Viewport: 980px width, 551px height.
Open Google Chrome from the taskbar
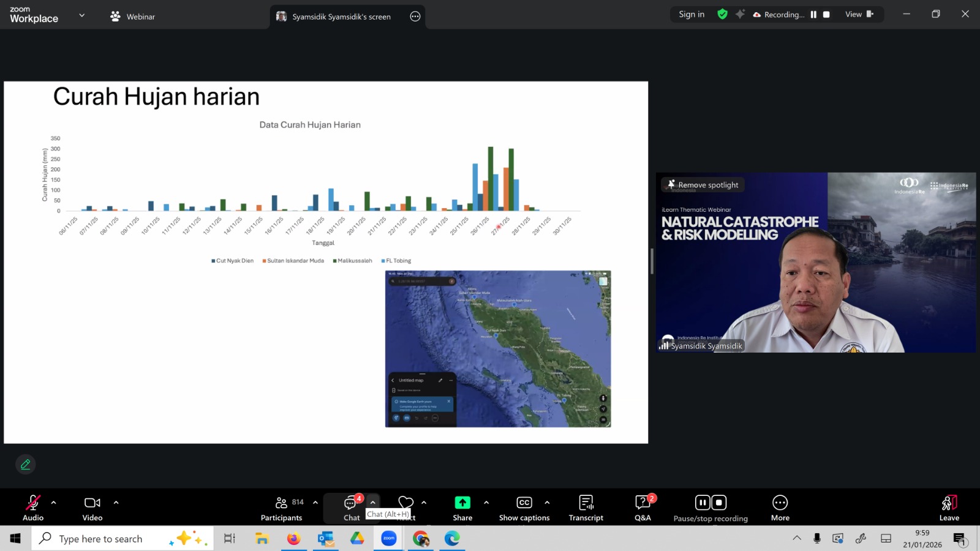[421, 539]
